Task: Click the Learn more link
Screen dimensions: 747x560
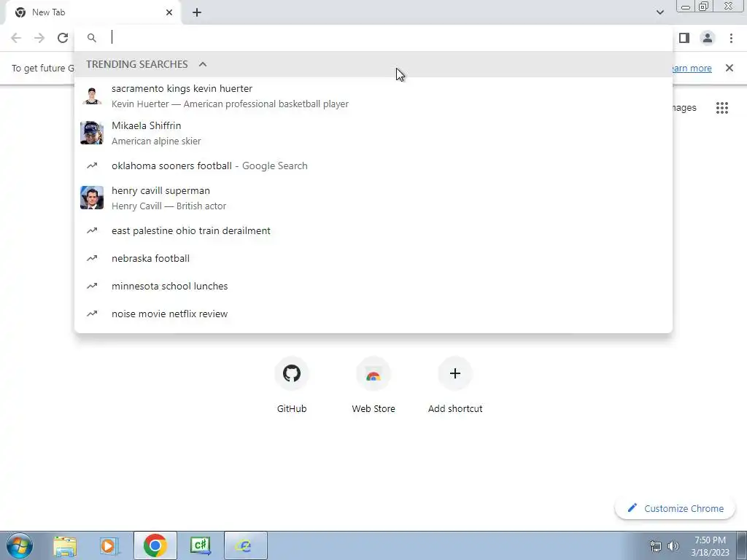Action: click(x=692, y=69)
